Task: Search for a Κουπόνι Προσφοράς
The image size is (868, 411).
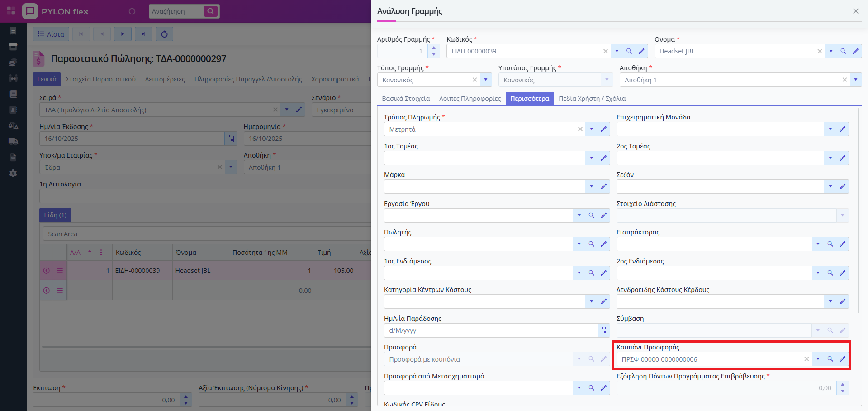Action: point(830,359)
